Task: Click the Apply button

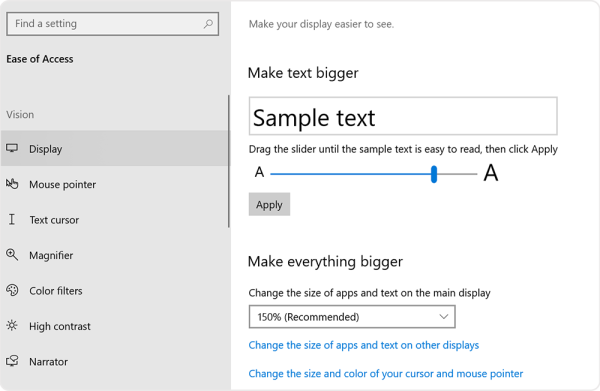Action: point(269,204)
